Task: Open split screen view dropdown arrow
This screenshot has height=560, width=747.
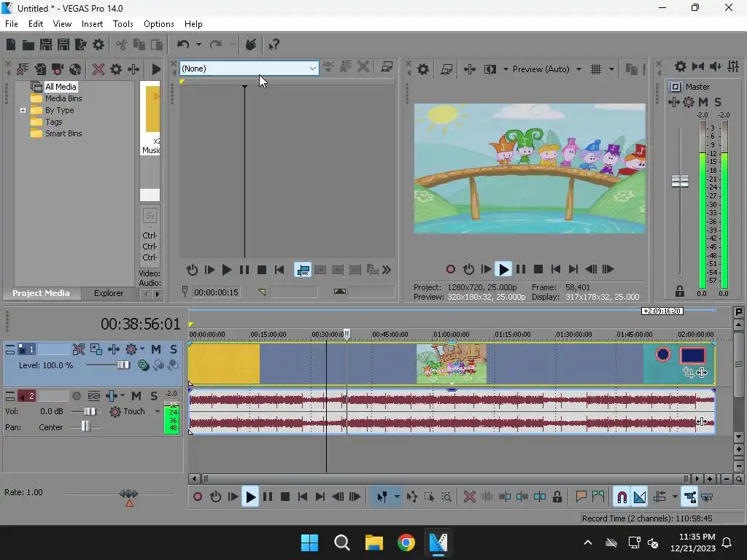Action: click(x=506, y=69)
